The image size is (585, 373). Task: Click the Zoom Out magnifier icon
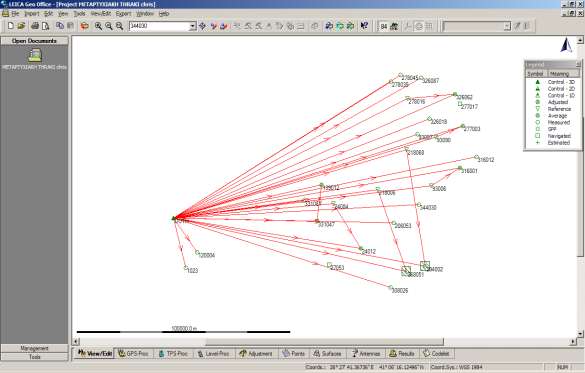click(x=109, y=26)
